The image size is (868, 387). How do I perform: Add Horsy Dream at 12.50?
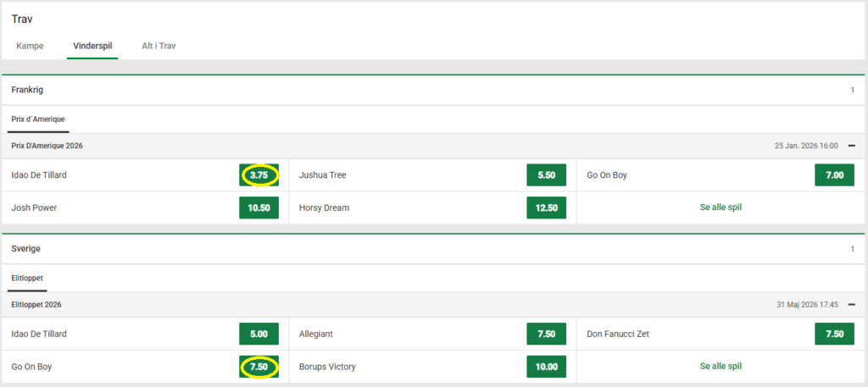546,207
